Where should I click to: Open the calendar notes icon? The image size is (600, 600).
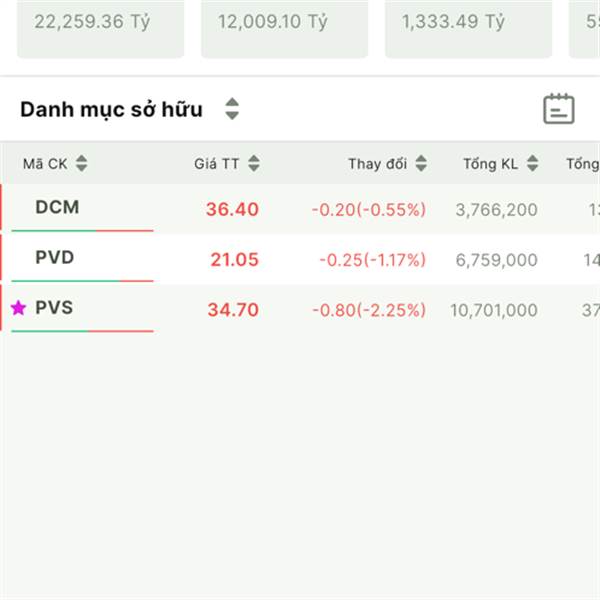pos(559,109)
